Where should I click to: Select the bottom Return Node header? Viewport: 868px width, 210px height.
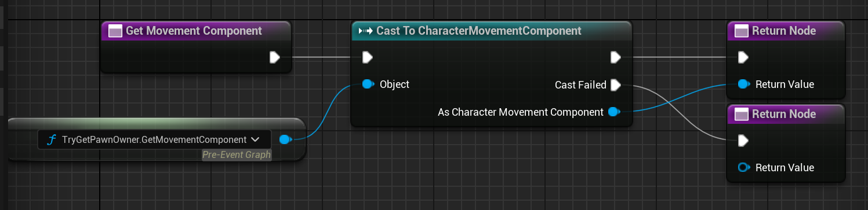point(786,113)
